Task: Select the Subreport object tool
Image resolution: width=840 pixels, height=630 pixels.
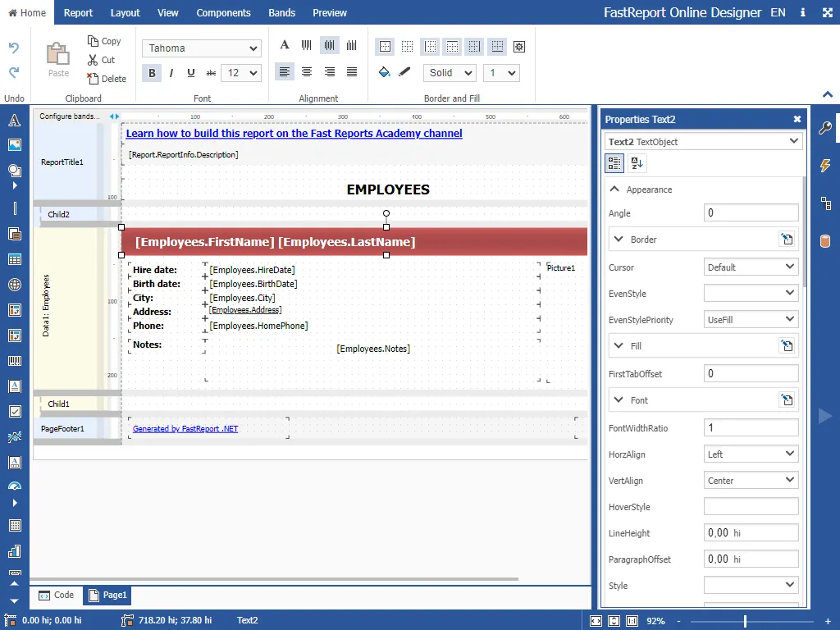Action: coord(15,234)
